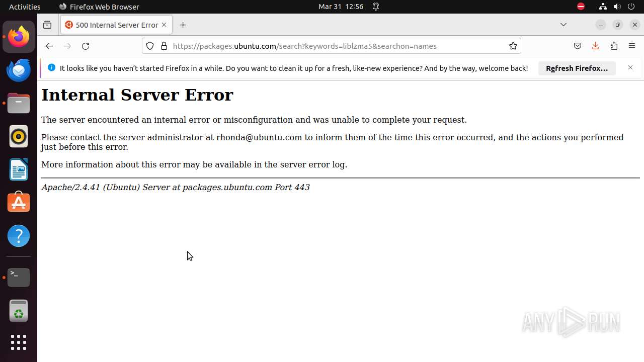This screenshot has width=644, height=362.
Task: Close the 500 Internal Server Error tab
Action: pos(164,25)
